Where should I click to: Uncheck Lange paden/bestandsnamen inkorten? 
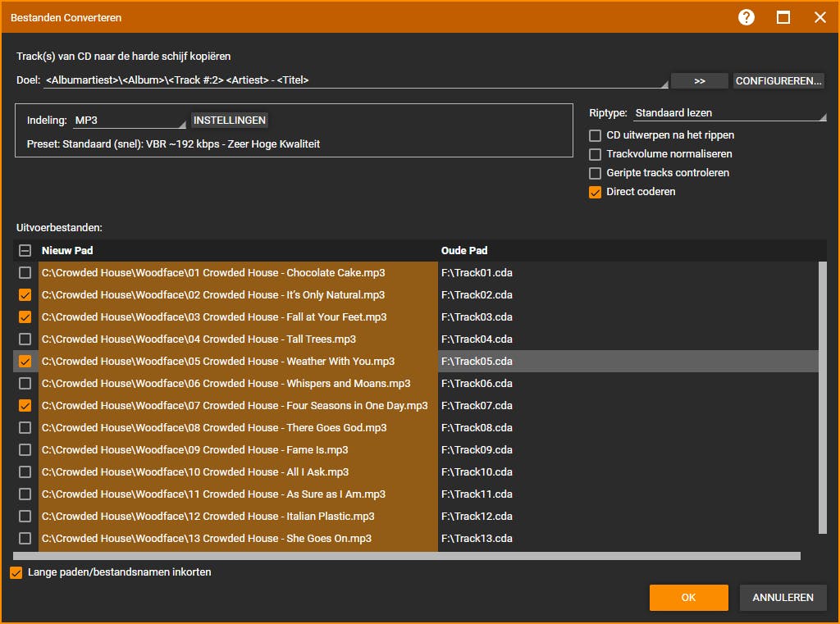[x=16, y=573]
